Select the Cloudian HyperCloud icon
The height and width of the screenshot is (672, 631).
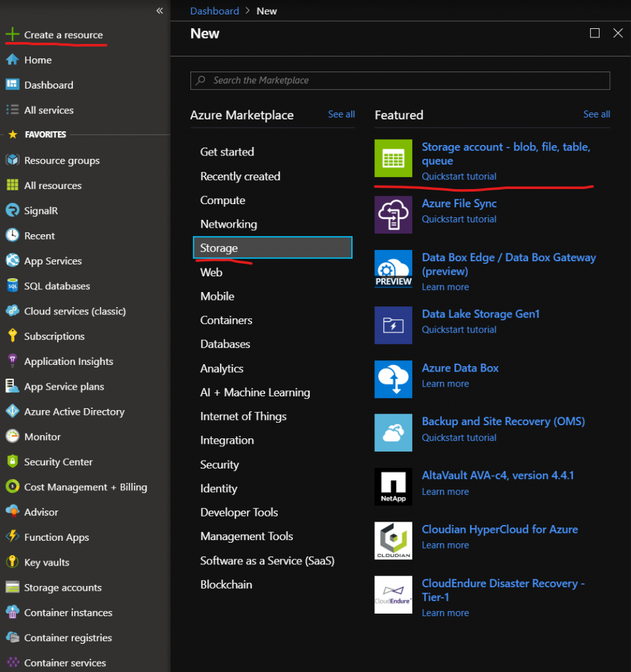(393, 540)
